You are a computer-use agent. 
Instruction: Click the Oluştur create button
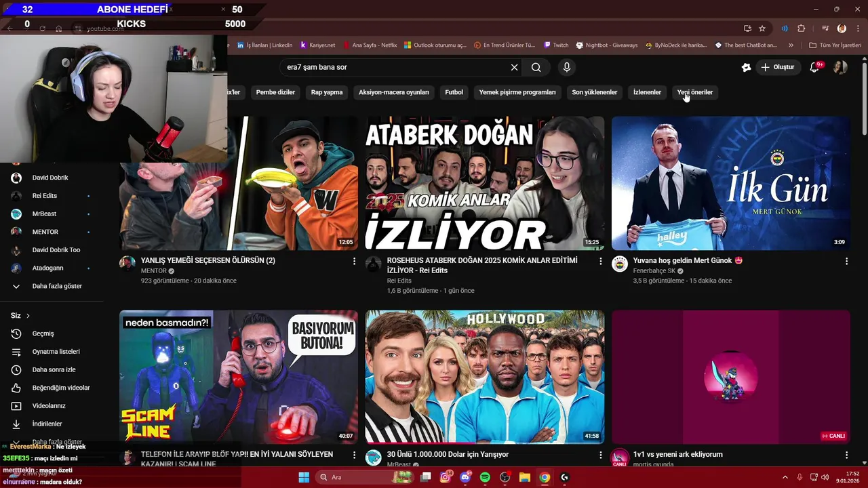[x=778, y=67]
